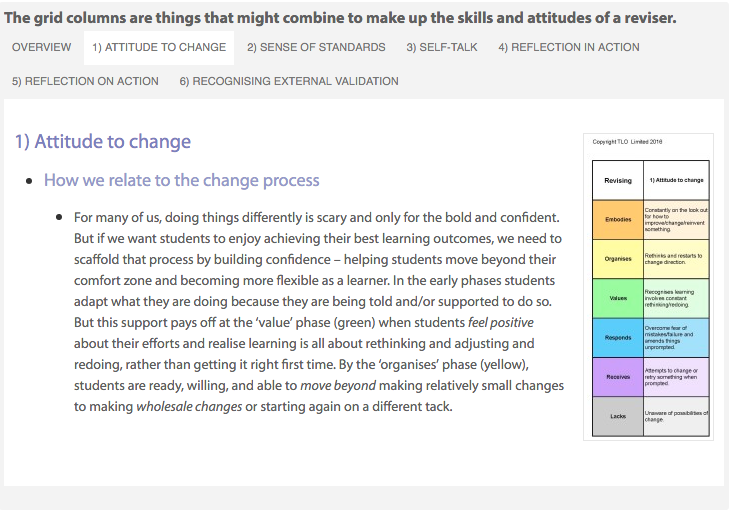This screenshot has width=731, height=514.
Task: Switch to 2) Sense of Standards tab
Action: [x=316, y=48]
